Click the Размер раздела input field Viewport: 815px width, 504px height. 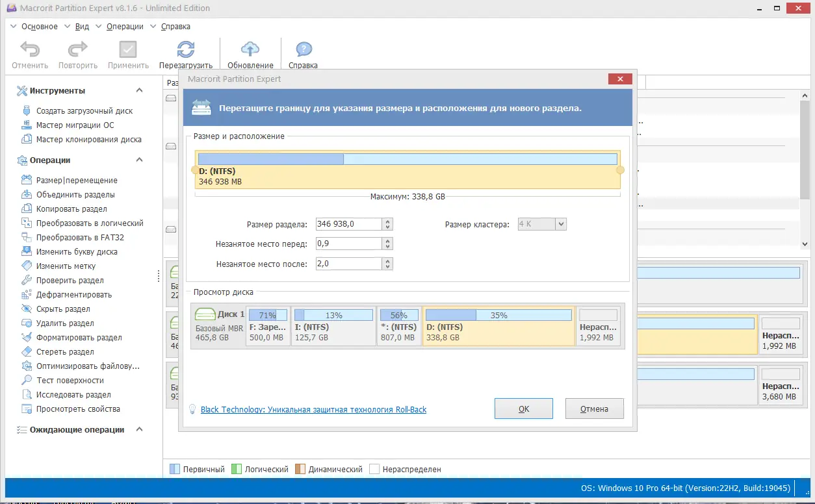(x=348, y=224)
